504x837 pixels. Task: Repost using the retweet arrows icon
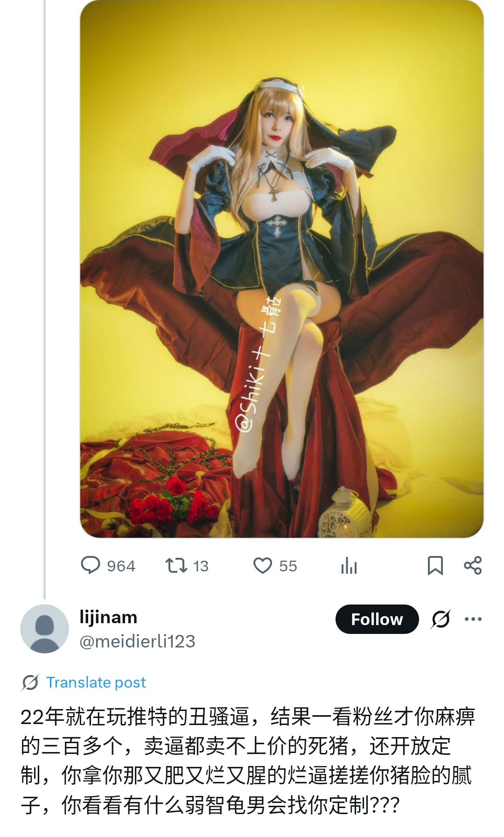coord(176,565)
